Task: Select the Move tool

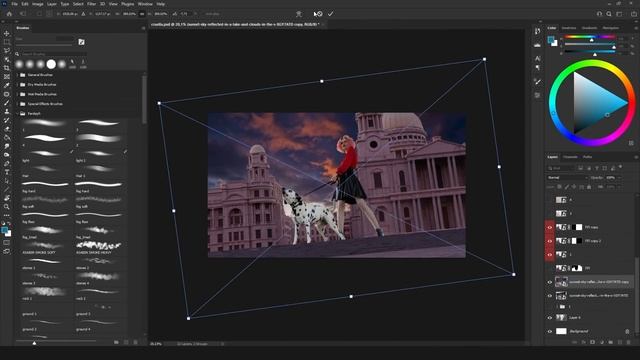Action: 7,33
